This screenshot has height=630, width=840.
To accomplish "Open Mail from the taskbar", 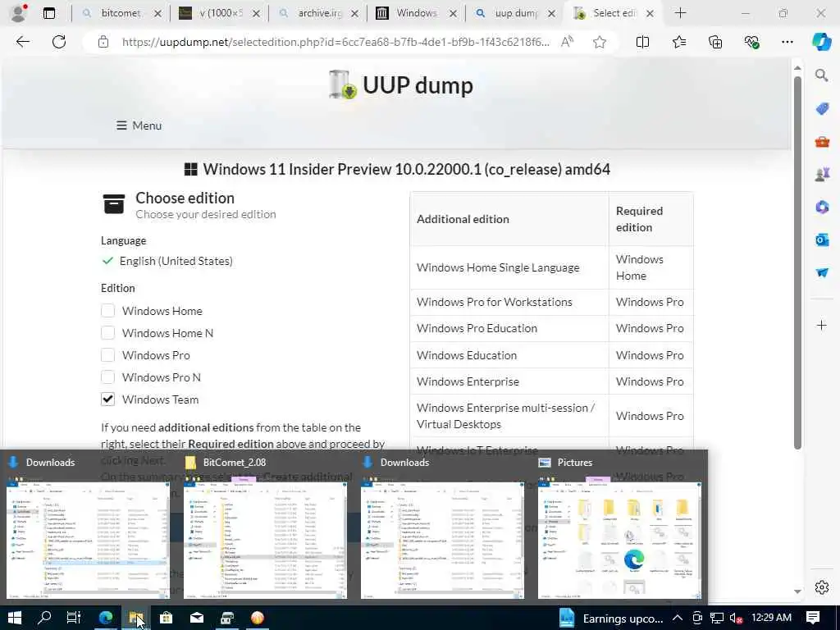I will [x=197, y=618].
